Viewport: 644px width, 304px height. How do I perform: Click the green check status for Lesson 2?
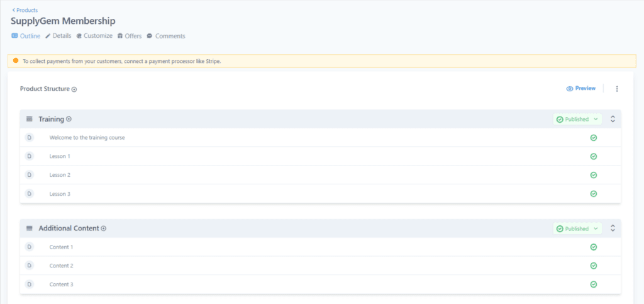tap(594, 175)
